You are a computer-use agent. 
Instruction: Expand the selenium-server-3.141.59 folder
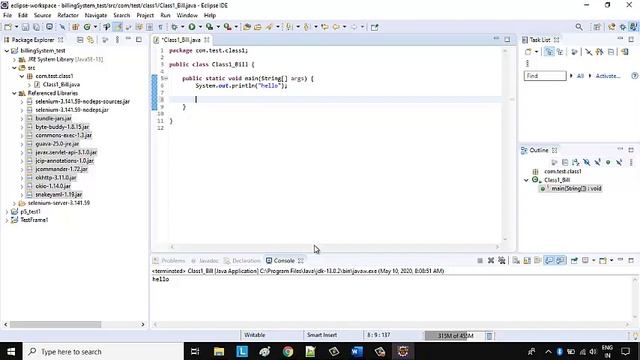[15, 203]
